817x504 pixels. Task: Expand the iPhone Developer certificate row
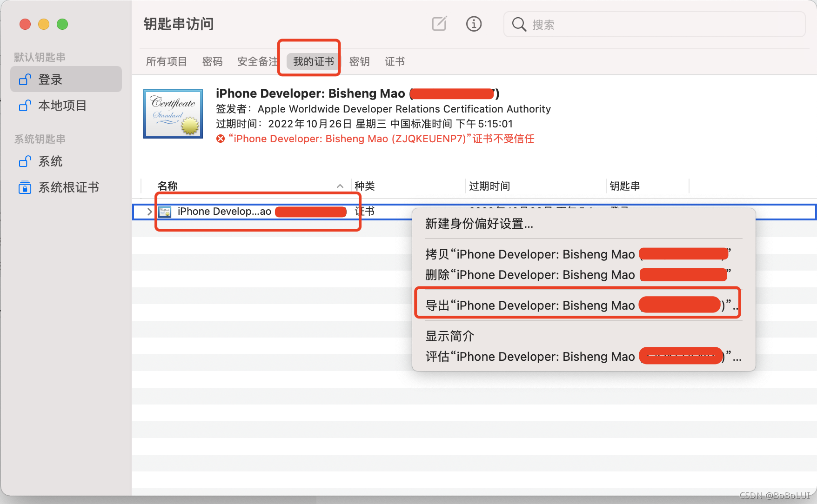coord(149,212)
